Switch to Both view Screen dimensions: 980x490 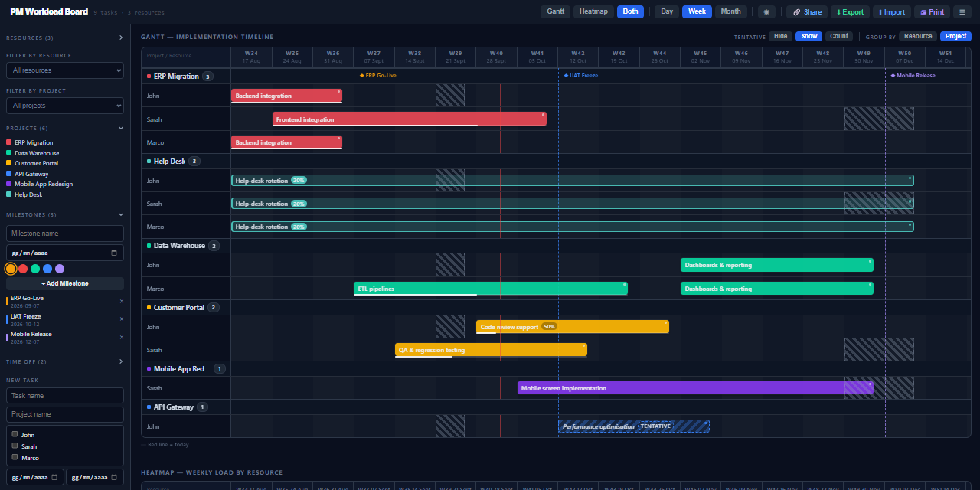630,11
